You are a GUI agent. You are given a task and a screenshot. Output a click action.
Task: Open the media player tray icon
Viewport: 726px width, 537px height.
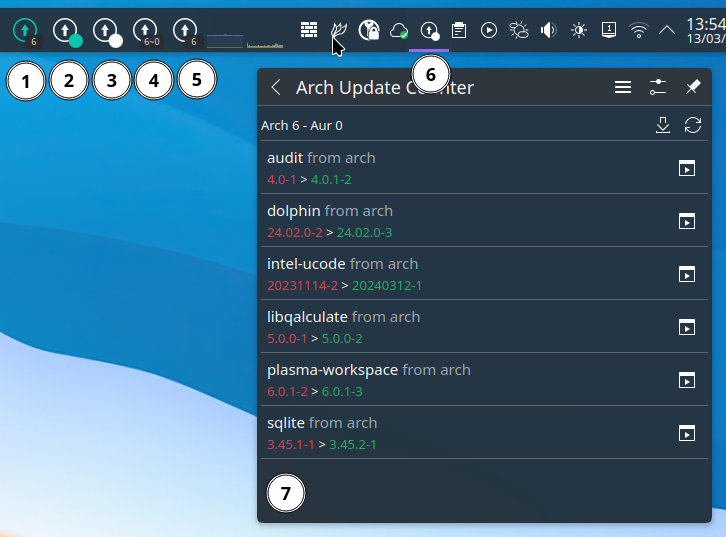[x=489, y=31]
